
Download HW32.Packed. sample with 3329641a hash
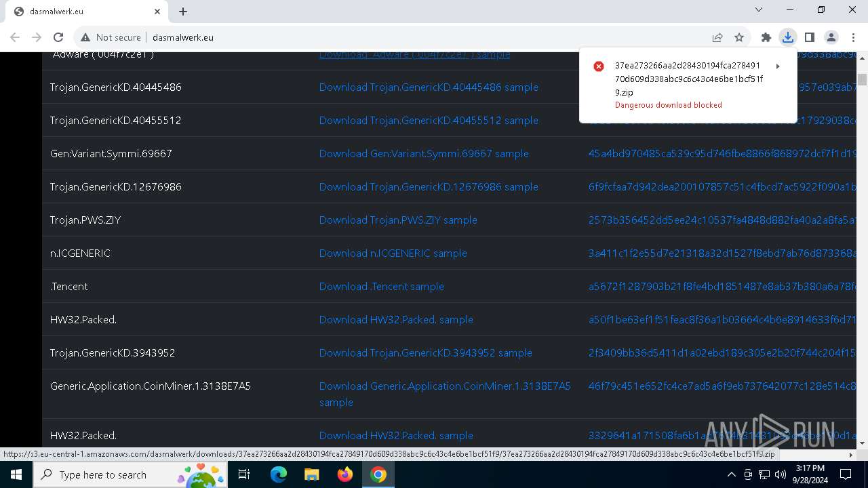tap(396, 435)
